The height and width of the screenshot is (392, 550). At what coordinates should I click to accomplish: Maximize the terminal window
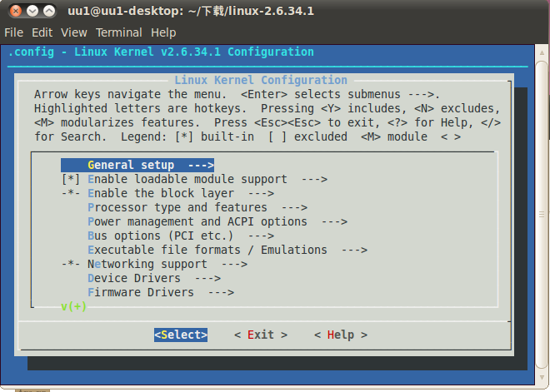pos(50,12)
